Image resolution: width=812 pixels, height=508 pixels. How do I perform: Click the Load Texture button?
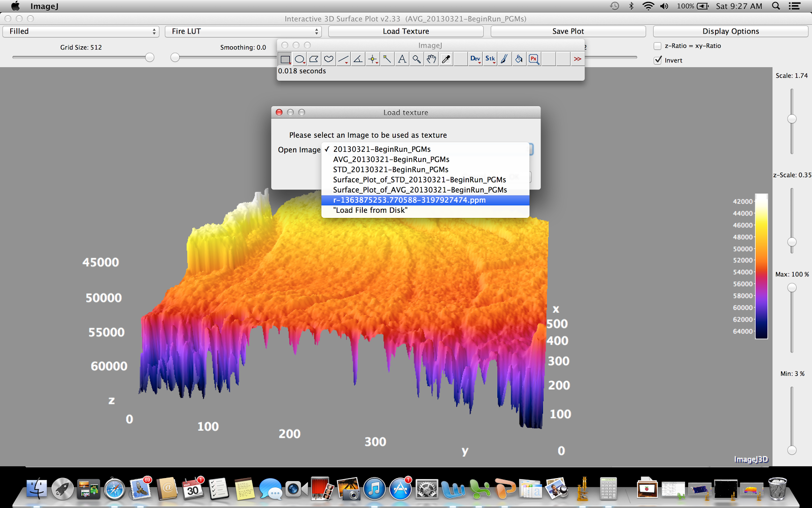[405, 31]
